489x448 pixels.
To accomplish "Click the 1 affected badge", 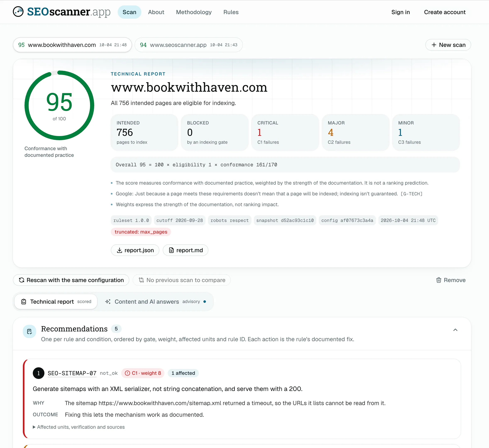I will (x=183, y=373).
